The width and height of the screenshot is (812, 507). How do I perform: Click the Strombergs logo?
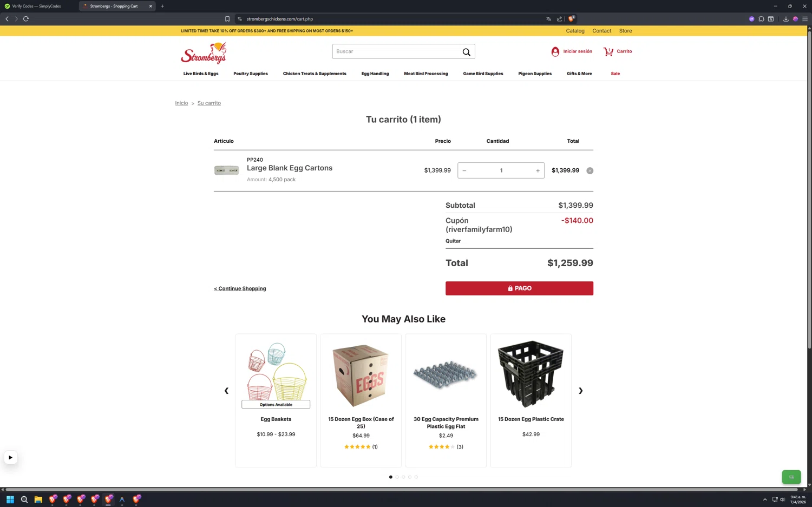click(x=204, y=53)
